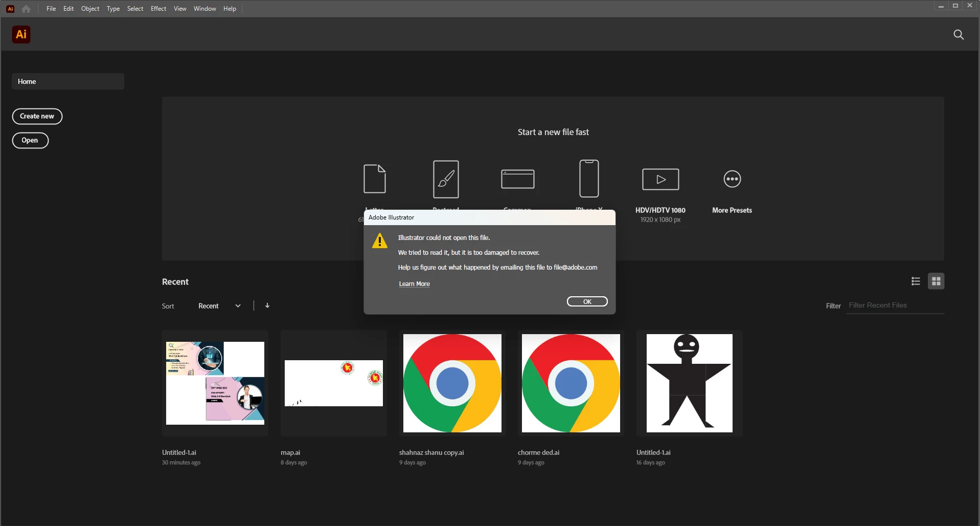Open the File menu
Image resolution: width=980 pixels, height=526 pixels.
pos(51,9)
